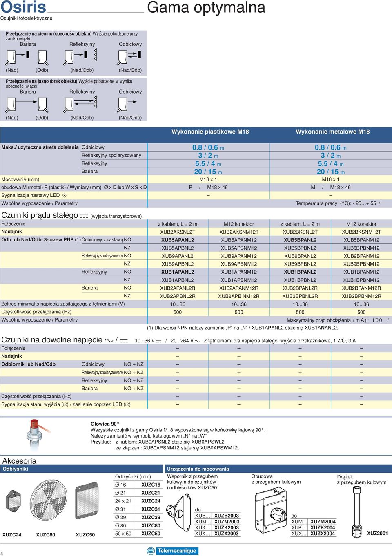The image size is (392, 556).
Task: Click the XUZC16 reflector reference
Action: pyautogui.click(x=151, y=485)
